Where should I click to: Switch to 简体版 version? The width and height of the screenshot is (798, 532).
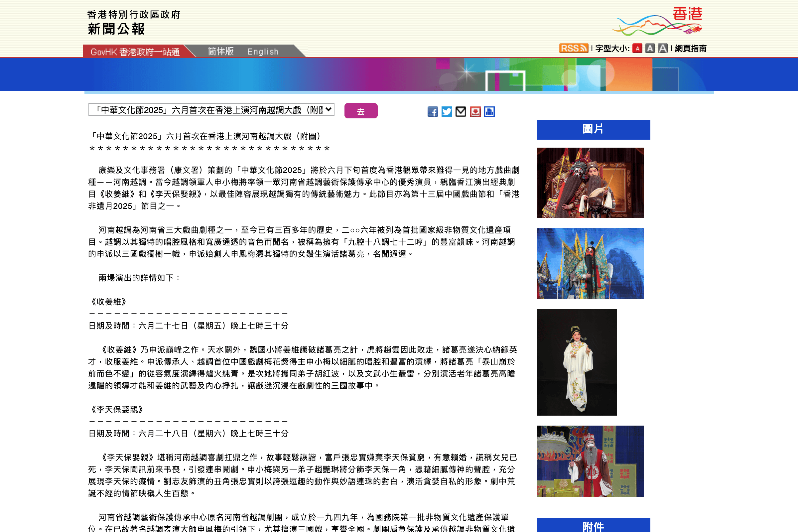pos(220,51)
